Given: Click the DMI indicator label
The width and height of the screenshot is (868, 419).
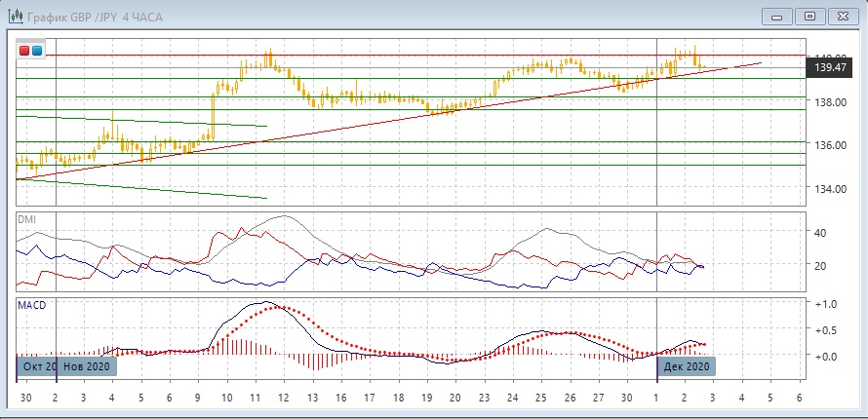Looking at the screenshot, I should pyautogui.click(x=26, y=219).
